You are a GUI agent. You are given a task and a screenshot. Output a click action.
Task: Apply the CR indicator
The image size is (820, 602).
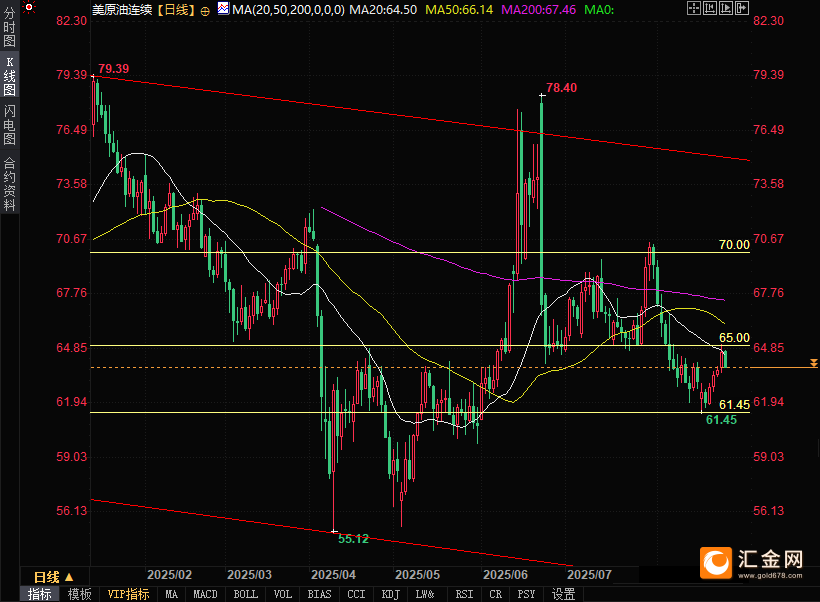(495, 594)
